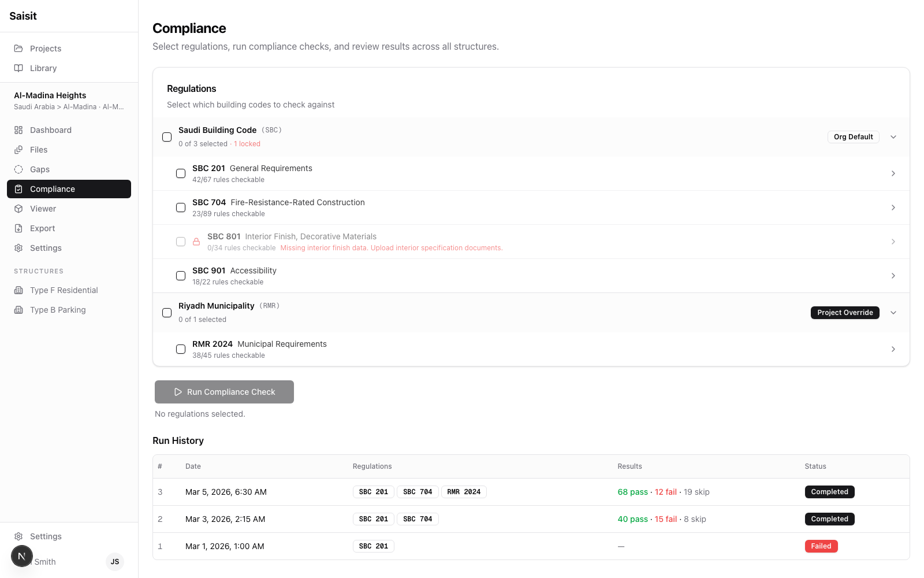Screen dimensions: 924x578
Task: Click the project Settings gear icon
Action: pyautogui.click(x=18, y=248)
